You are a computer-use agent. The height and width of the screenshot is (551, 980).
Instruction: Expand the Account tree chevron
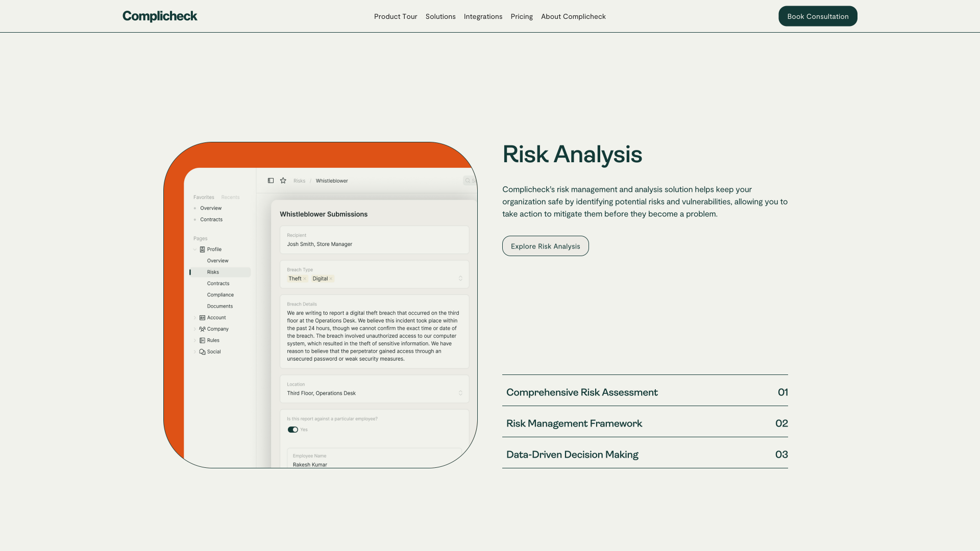[x=195, y=318]
